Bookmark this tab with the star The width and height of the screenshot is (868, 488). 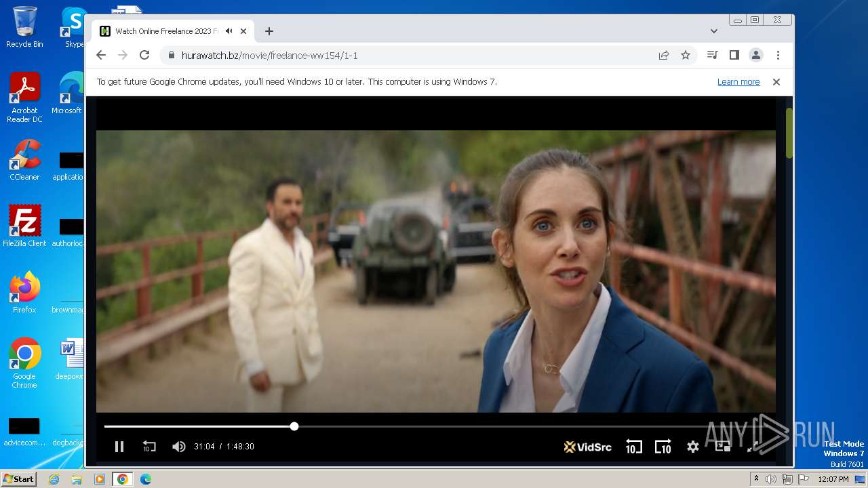(686, 56)
